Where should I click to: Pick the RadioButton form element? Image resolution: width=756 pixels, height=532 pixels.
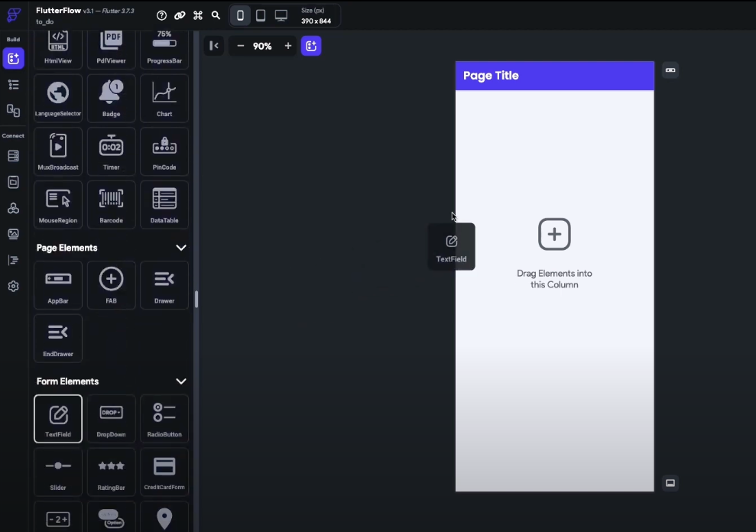pos(164,419)
